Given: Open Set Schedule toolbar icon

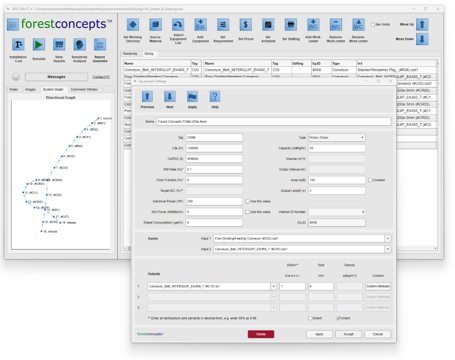Looking at the screenshot, I should pos(268,25).
